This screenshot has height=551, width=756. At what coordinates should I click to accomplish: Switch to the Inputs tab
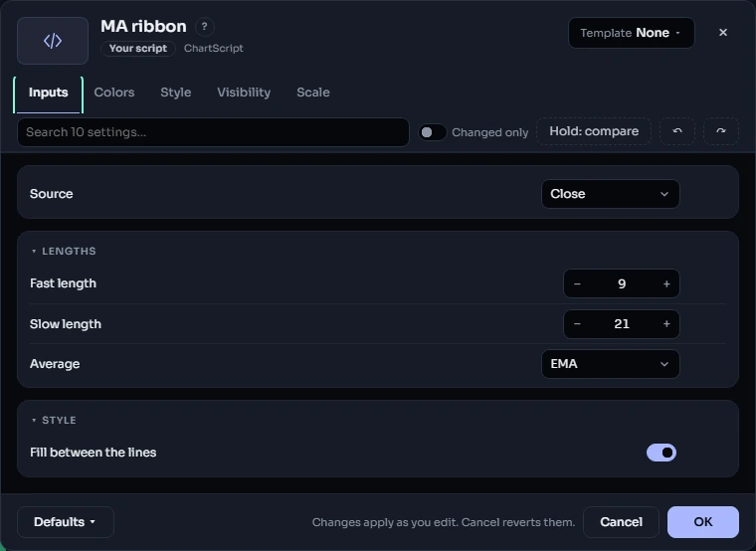pos(48,92)
